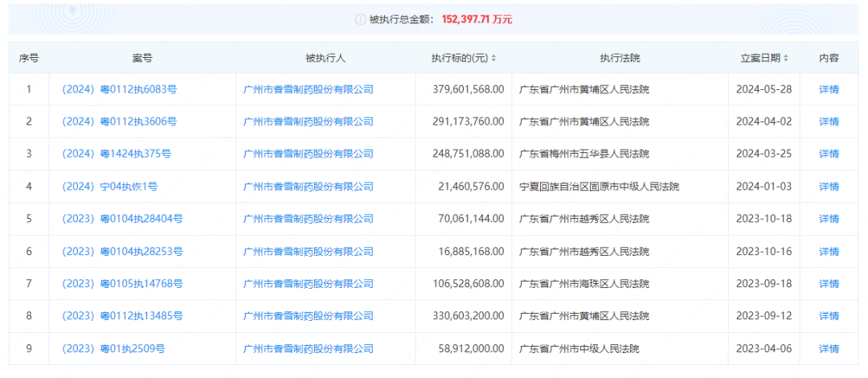The height and width of the screenshot is (378, 868).
Task: View 详情 for the 2023-04-06 case
Action: pyautogui.click(x=829, y=348)
